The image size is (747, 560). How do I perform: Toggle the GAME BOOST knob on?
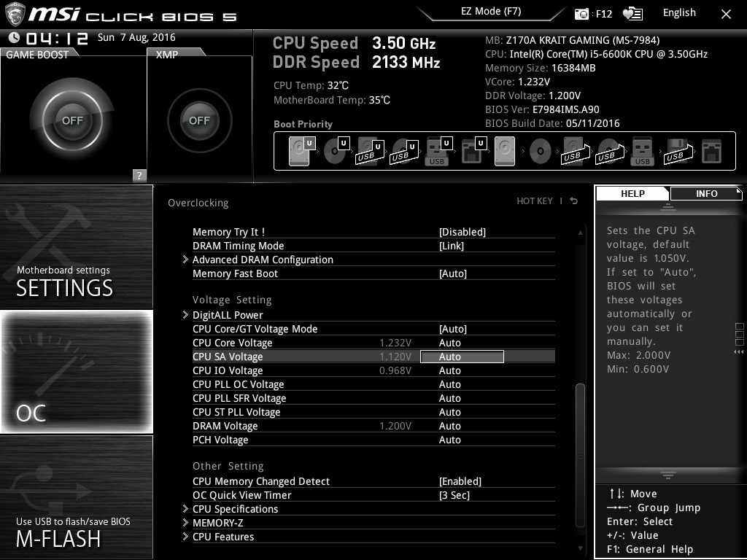tap(72, 120)
